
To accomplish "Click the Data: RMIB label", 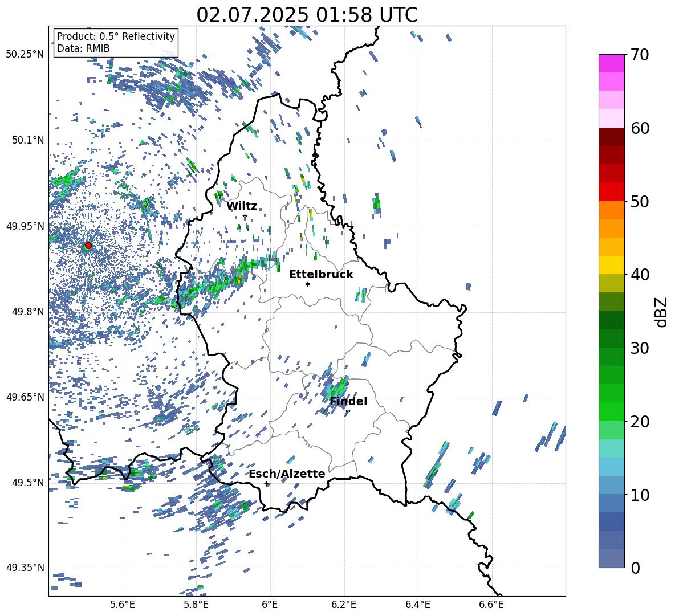I will (83, 48).
